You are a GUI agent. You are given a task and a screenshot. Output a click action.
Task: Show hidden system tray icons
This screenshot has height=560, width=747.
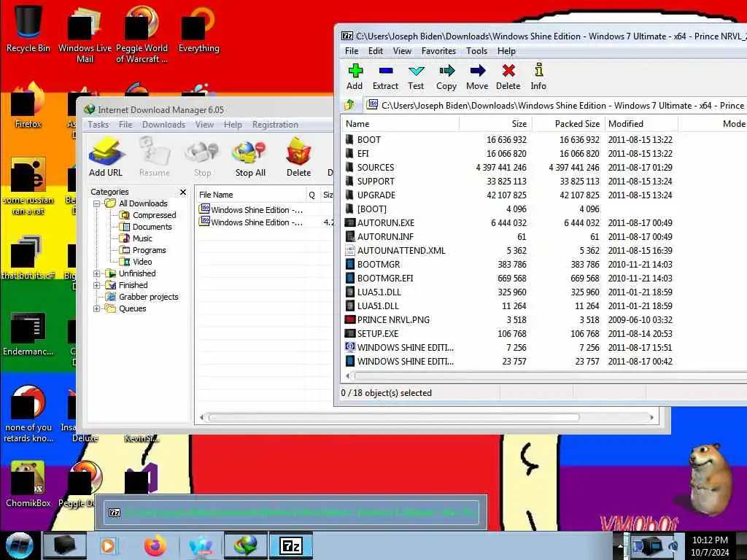point(620,545)
